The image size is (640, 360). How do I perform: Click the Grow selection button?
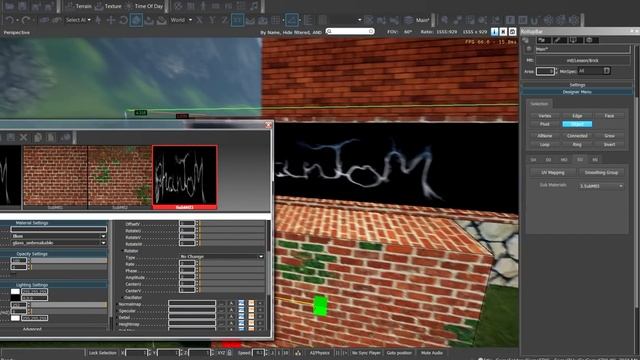tap(609, 136)
